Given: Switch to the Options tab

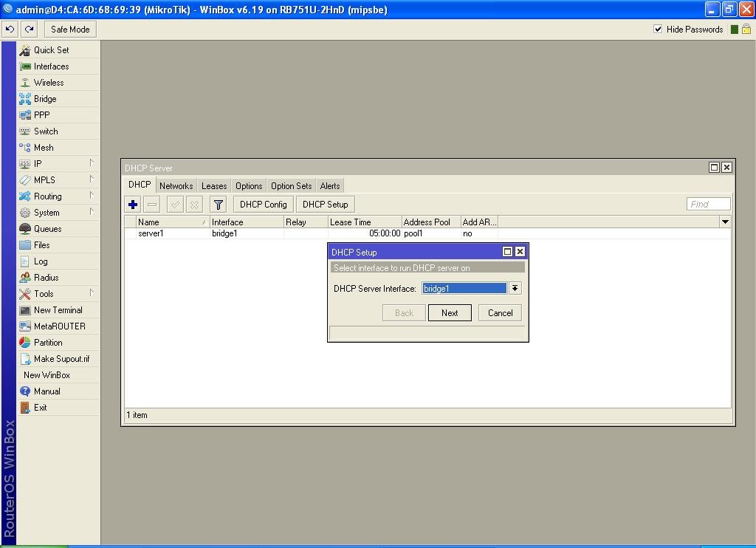Looking at the screenshot, I should pos(249,186).
